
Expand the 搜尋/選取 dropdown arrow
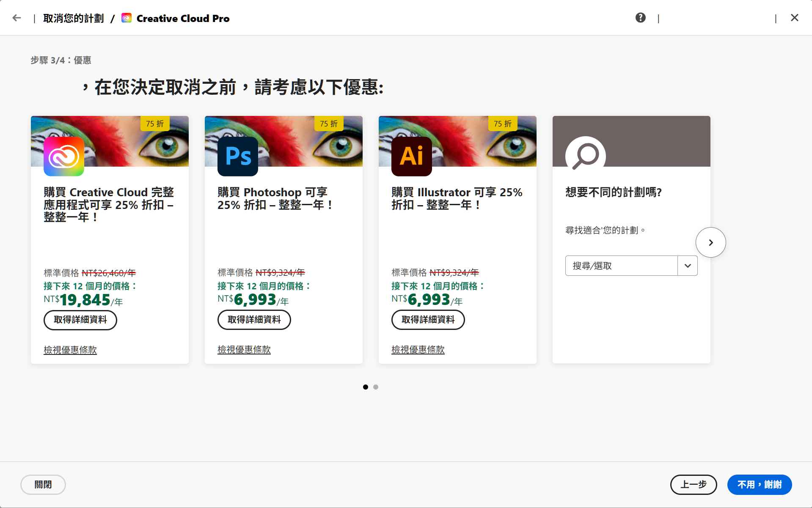pos(688,266)
